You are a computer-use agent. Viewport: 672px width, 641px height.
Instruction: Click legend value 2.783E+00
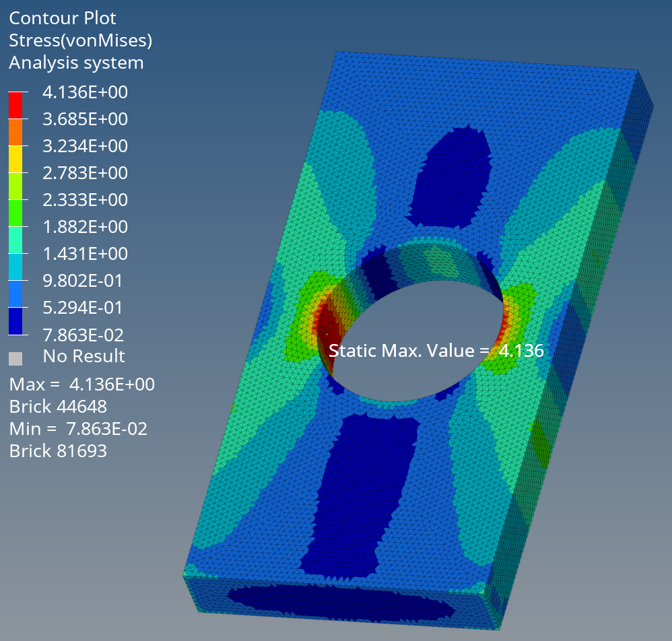86,173
